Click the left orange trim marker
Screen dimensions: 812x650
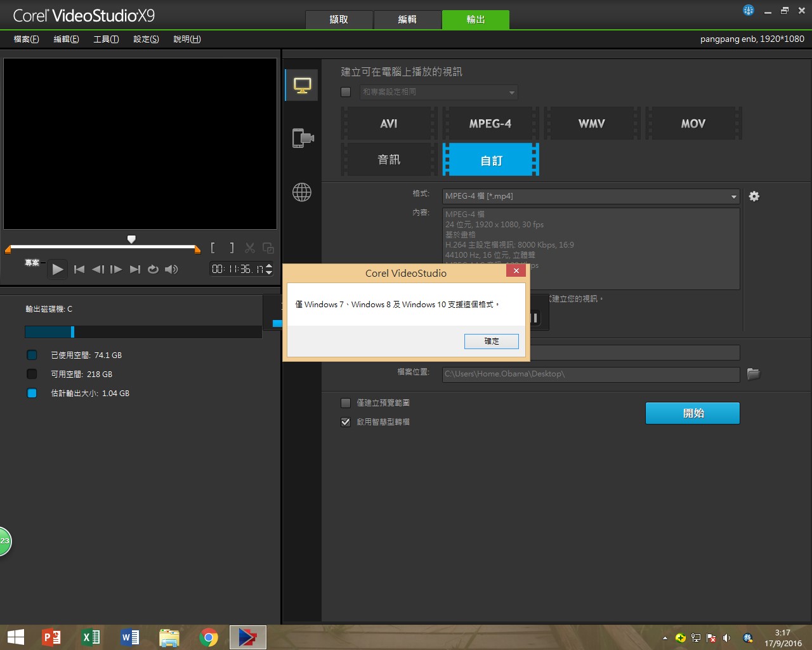(8, 250)
